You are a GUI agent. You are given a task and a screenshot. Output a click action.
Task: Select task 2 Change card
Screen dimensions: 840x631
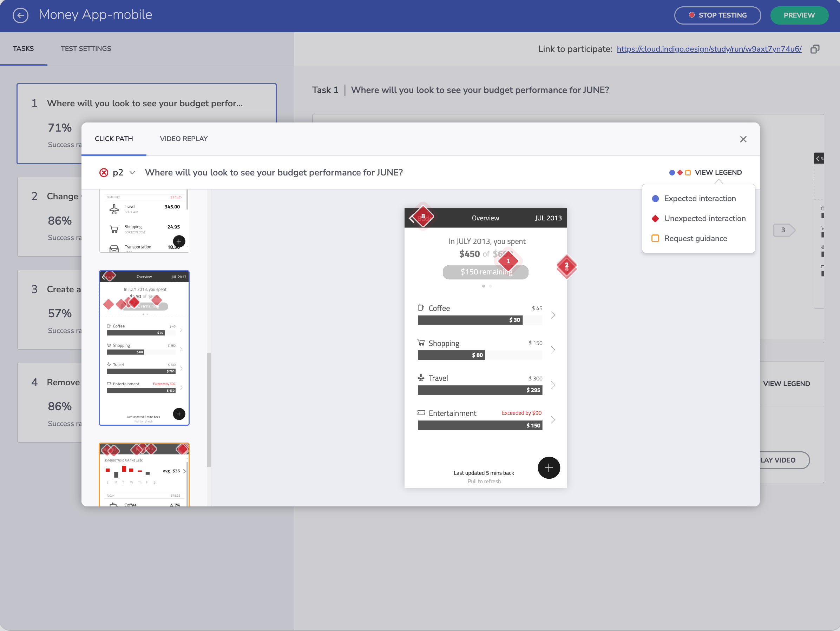(x=50, y=217)
